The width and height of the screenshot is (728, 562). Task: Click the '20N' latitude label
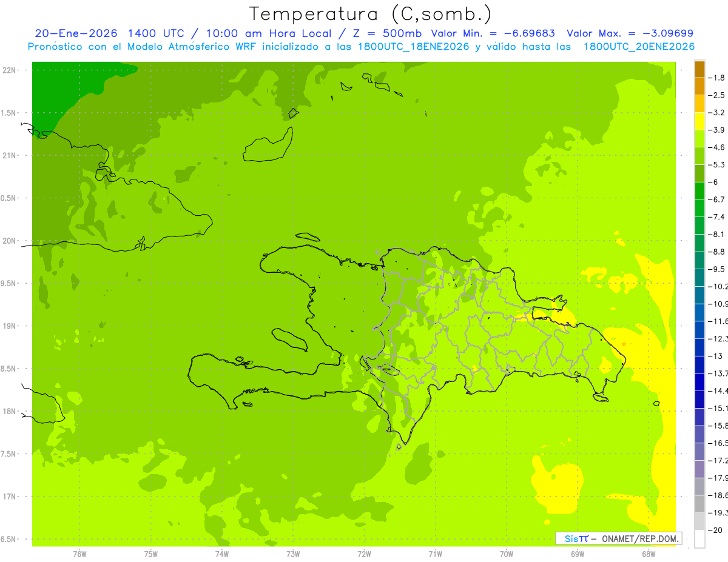10,241
